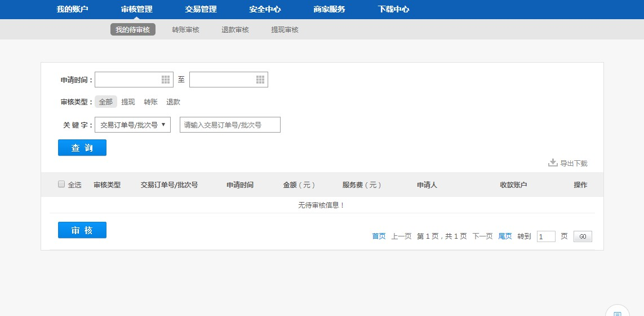Expand the 交易订单号/批次号 keyword dropdown

tap(132, 125)
